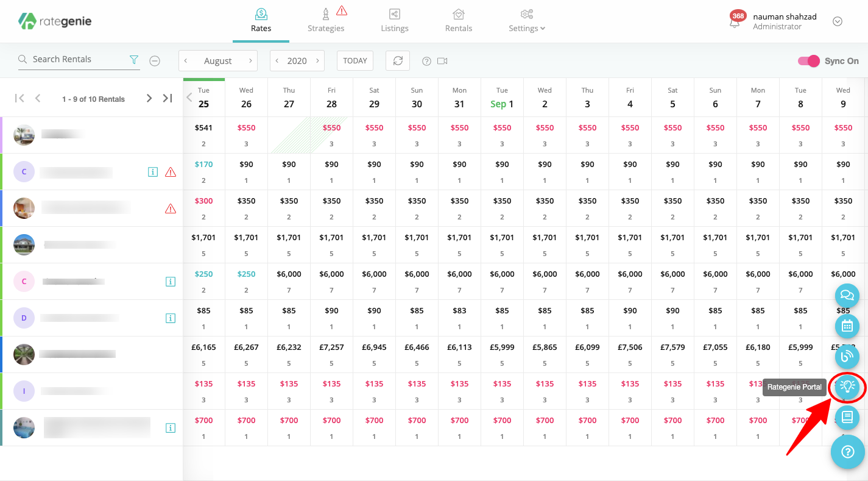This screenshot has height=481, width=868.
Task: Go to next year after 2020
Action: point(317,61)
